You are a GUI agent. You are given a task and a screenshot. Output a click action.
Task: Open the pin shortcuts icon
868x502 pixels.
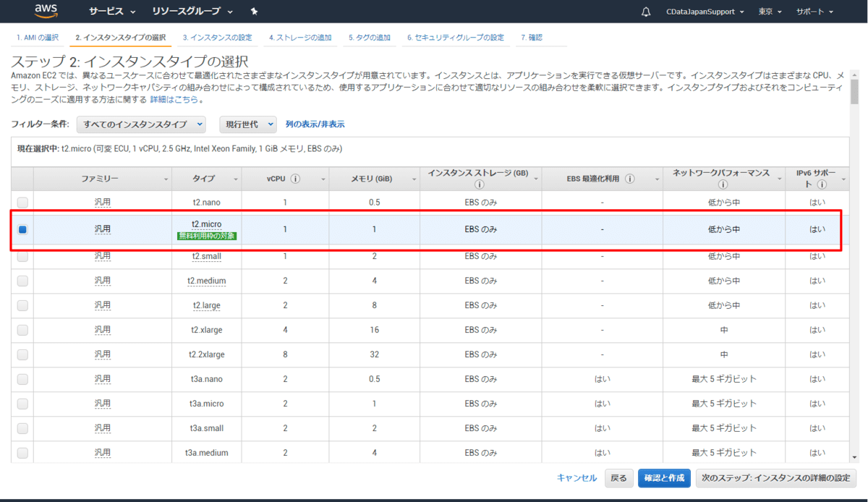point(254,12)
